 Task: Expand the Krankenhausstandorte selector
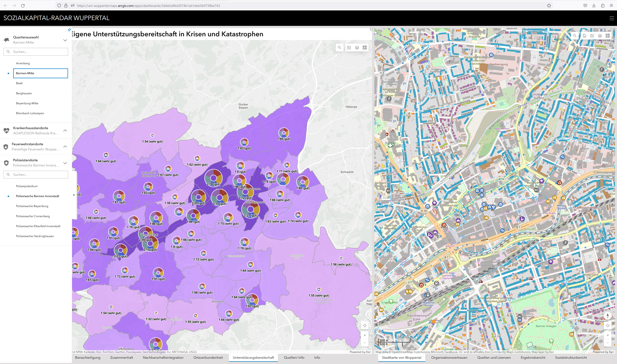coord(65,130)
